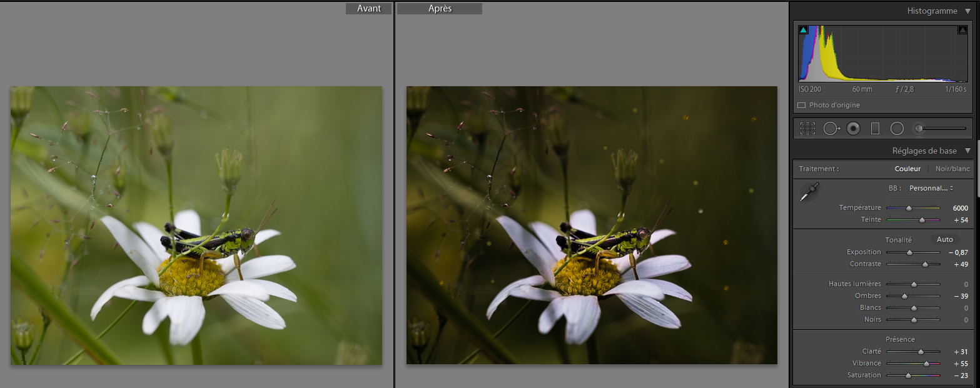Pick the white balance eyedropper tool

pos(809,192)
